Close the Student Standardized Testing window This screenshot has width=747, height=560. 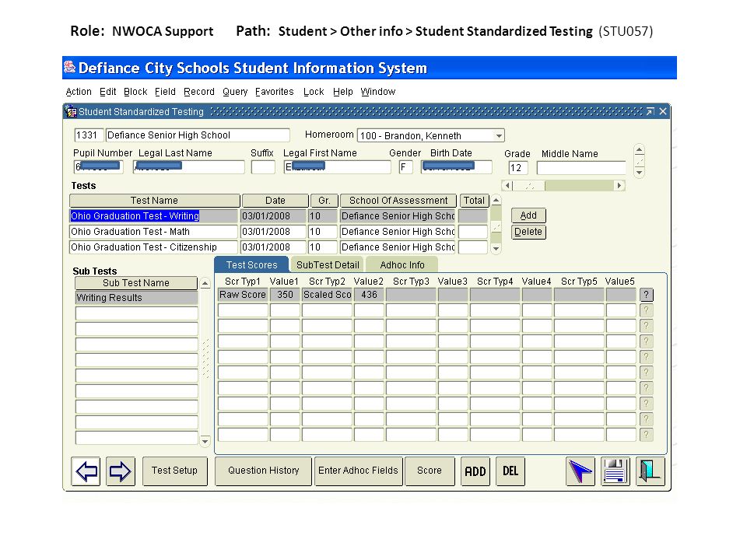(x=663, y=112)
